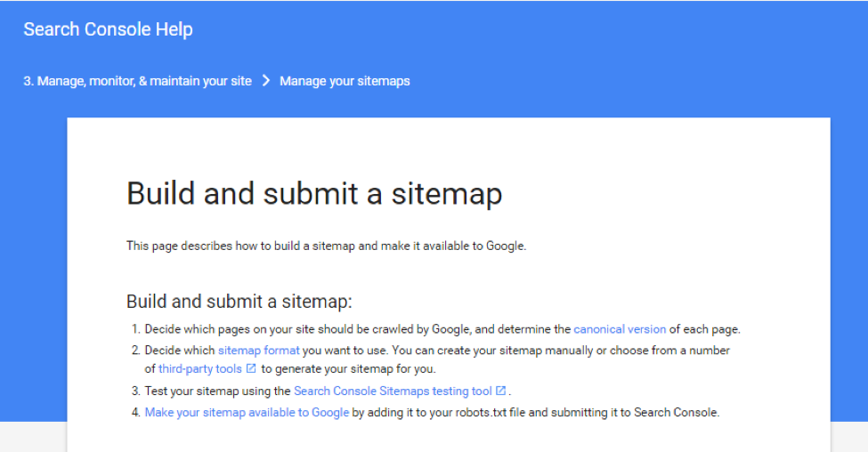Open 'Search Console Sitemaps testing tool' link

pos(393,391)
